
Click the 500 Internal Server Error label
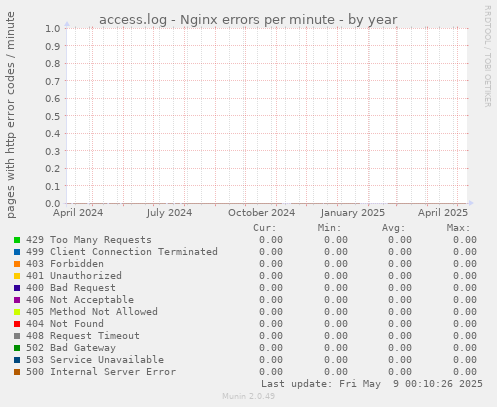[x=101, y=372]
